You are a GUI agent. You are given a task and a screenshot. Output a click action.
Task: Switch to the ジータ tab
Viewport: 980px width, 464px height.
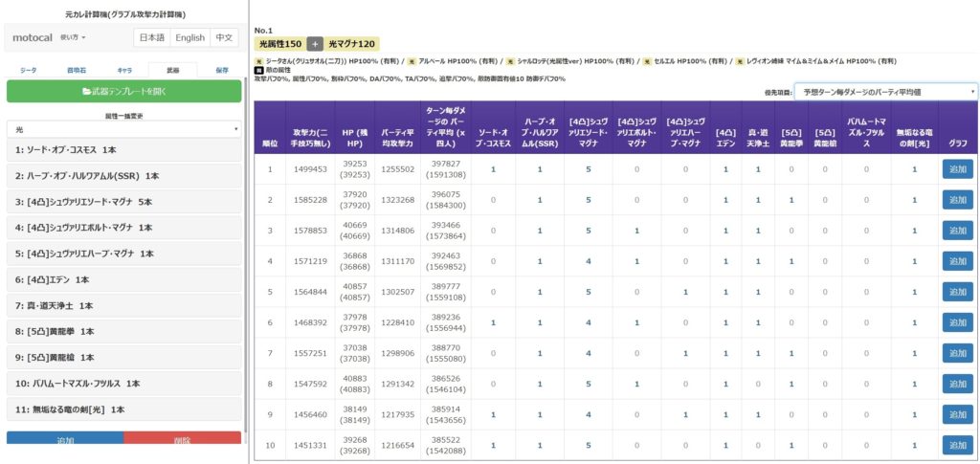pyautogui.click(x=29, y=70)
